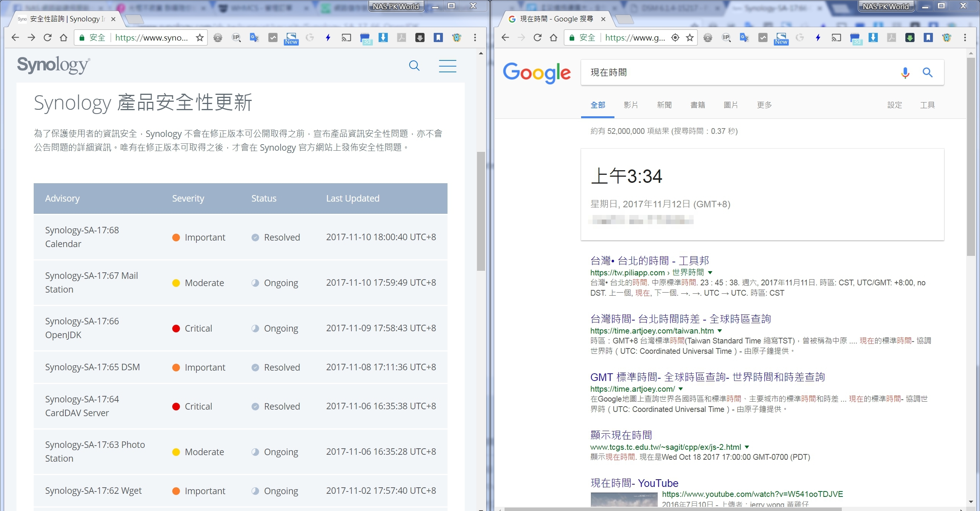Open the Synology-SA-17:68 Calendar advisory
The height and width of the screenshot is (511, 980).
pyautogui.click(x=82, y=237)
